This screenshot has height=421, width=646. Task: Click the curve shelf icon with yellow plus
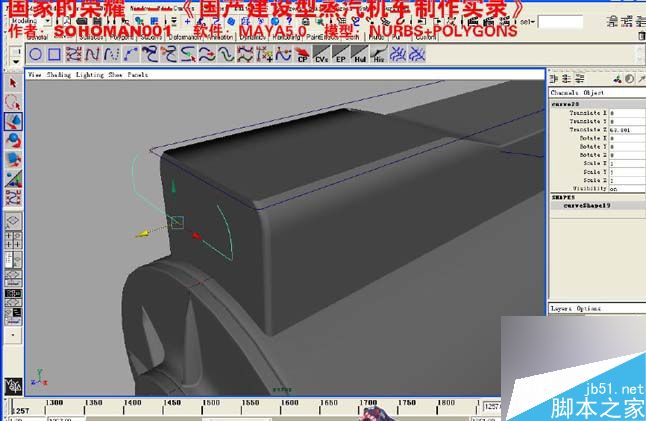click(264, 54)
